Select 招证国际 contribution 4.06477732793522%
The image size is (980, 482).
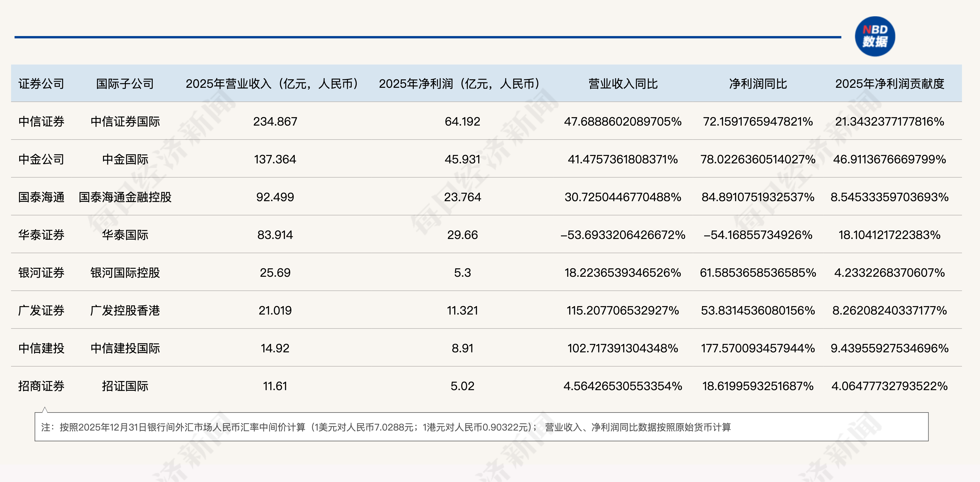point(890,386)
